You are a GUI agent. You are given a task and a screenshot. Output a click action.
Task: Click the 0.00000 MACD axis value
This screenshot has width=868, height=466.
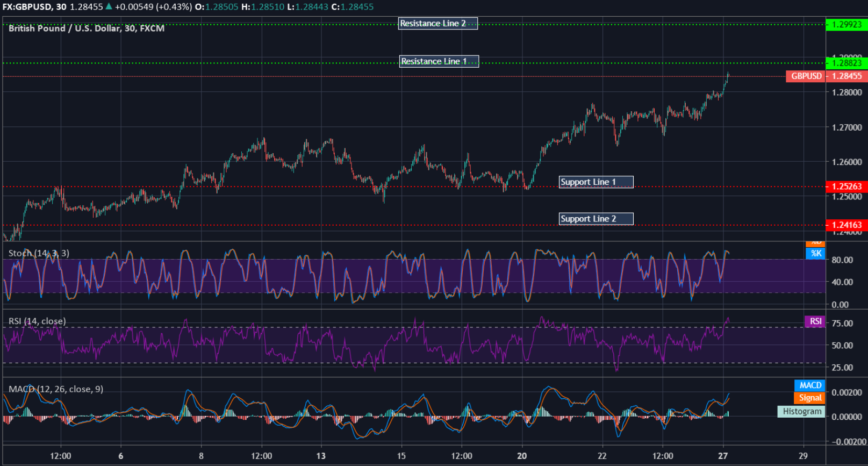847,417
